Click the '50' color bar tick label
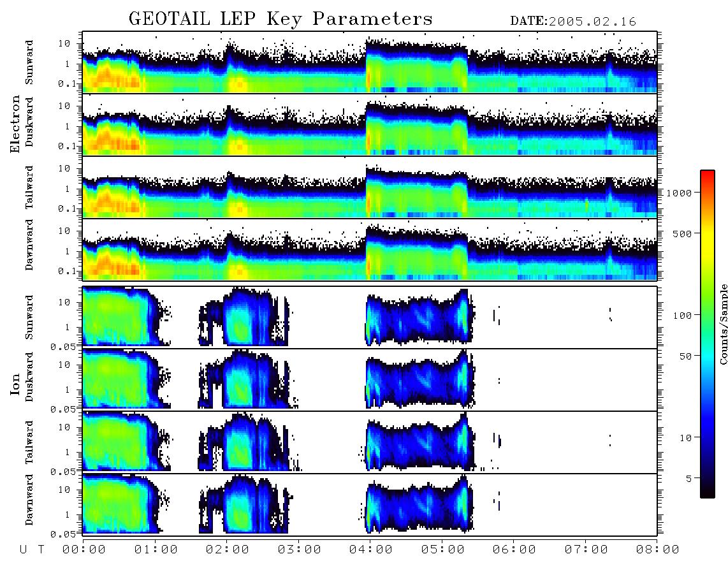The width and height of the screenshot is (728, 561). coord(686,356)
